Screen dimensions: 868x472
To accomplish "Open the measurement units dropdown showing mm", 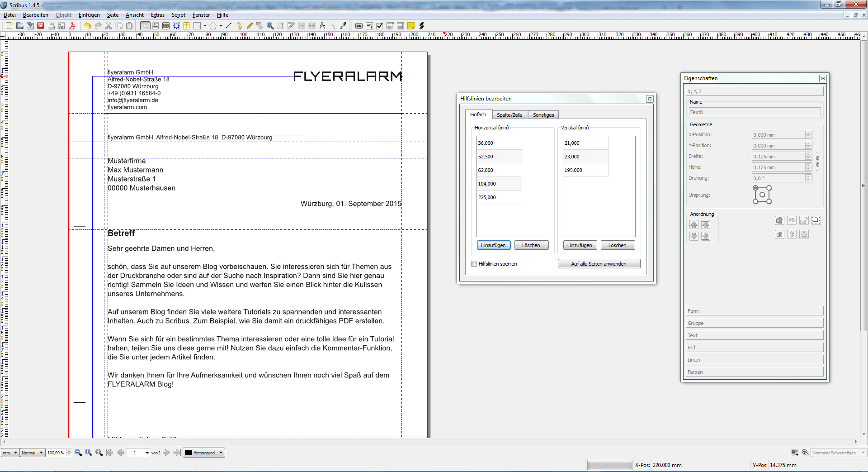I will coord(9,453).
